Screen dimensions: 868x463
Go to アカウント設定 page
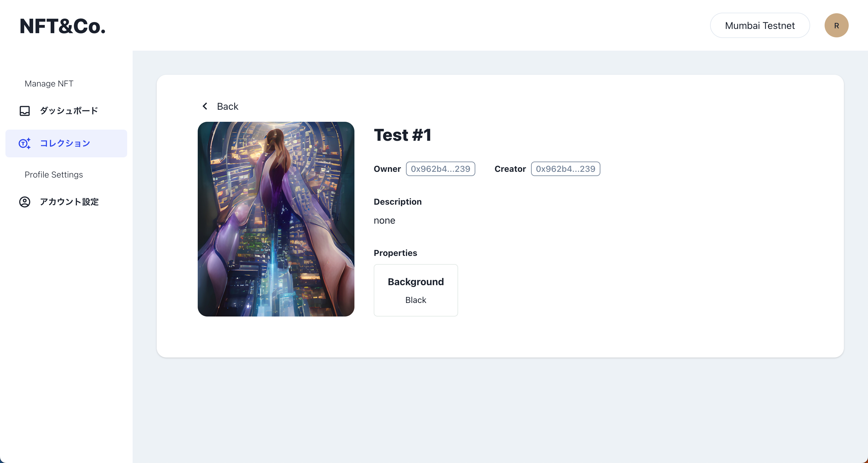(x=69, y=202)
